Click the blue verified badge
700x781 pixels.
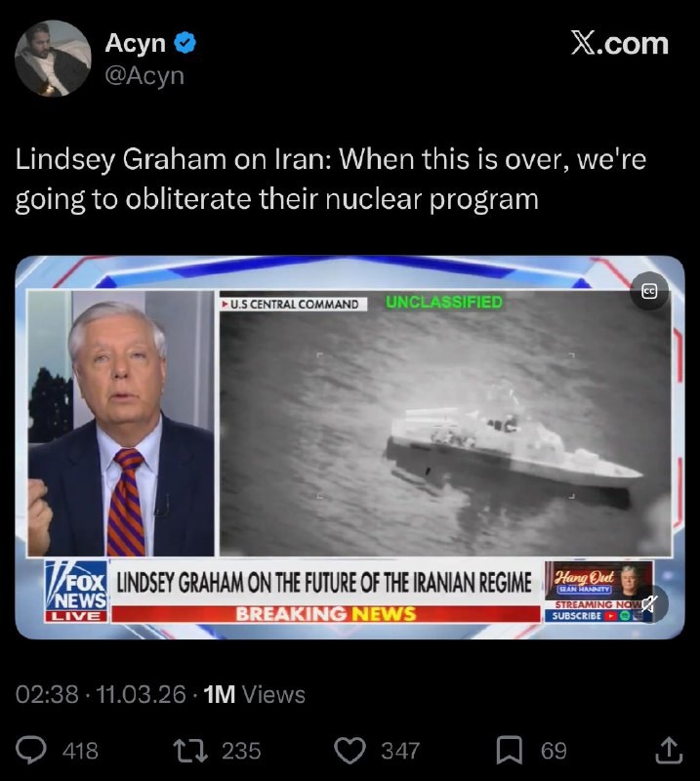click(x=185, y=43)
